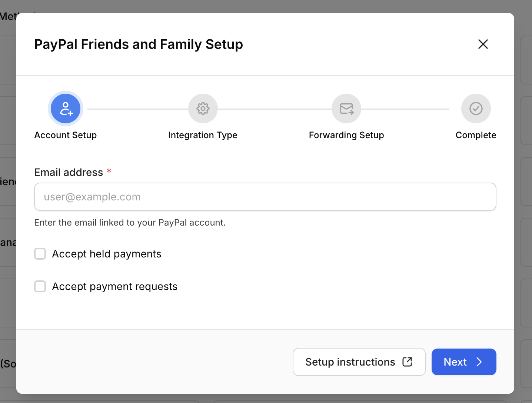Click the external link icon on Setup instructions

[x=406, y=362]
